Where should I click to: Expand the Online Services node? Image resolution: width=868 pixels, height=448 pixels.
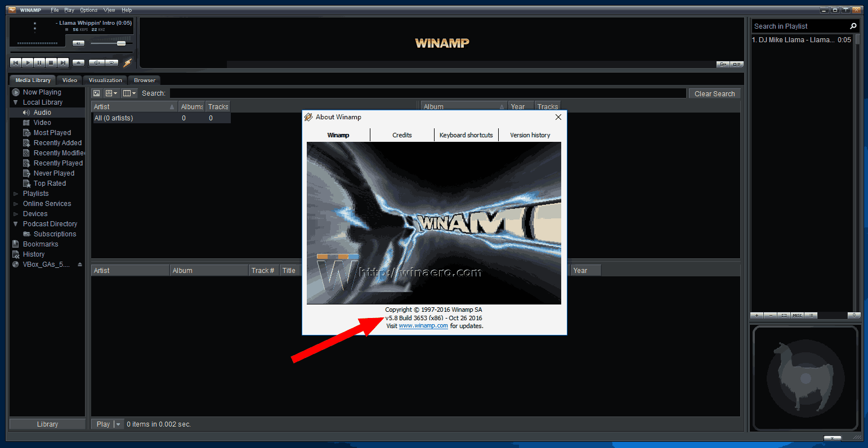click(16, 204)
